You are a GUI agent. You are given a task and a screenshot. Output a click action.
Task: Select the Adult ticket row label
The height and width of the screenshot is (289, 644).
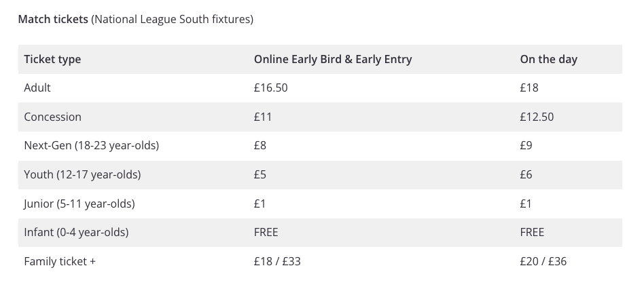pyautogui.click(x=37, y=88)
